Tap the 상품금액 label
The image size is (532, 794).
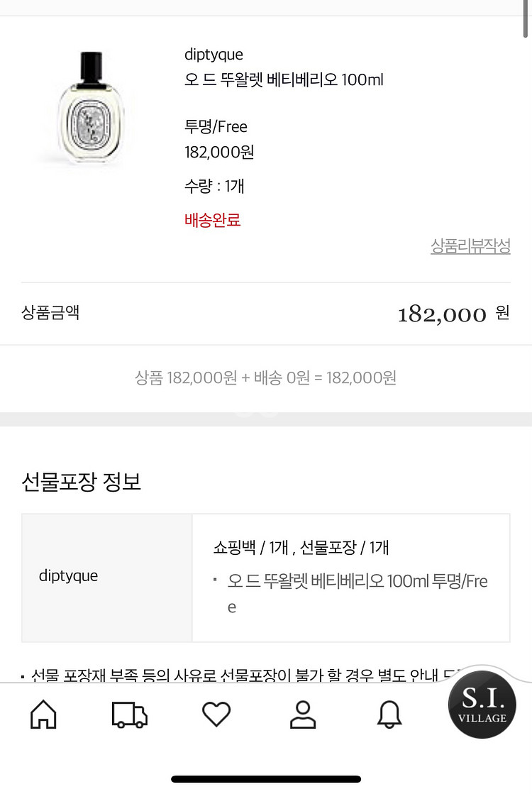pos(50,313)
